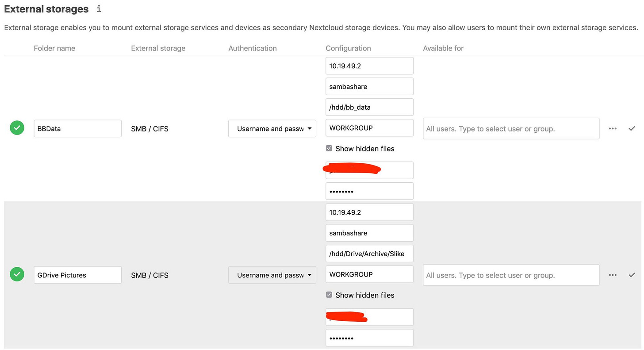
Task: Click the Available for users field in BBData row
Action: click(x=511, y=128)
